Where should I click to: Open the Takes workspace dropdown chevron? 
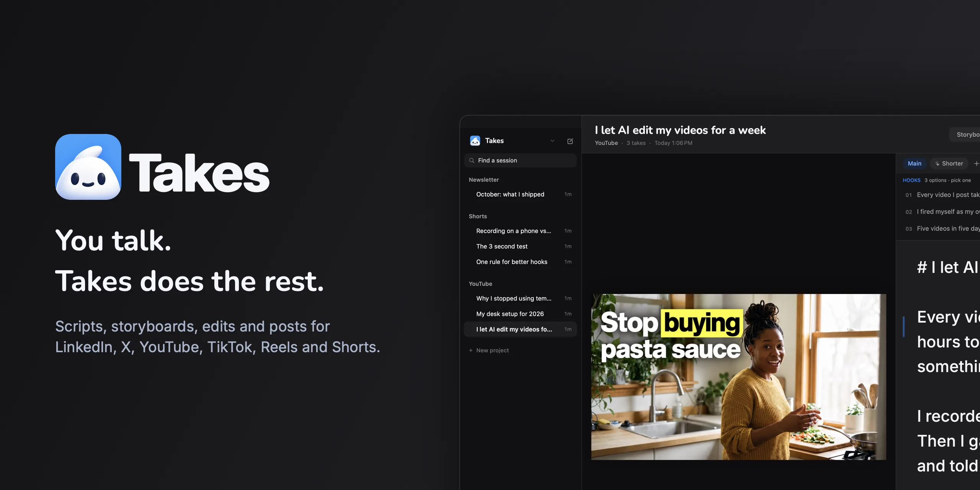tap(552, 141)
